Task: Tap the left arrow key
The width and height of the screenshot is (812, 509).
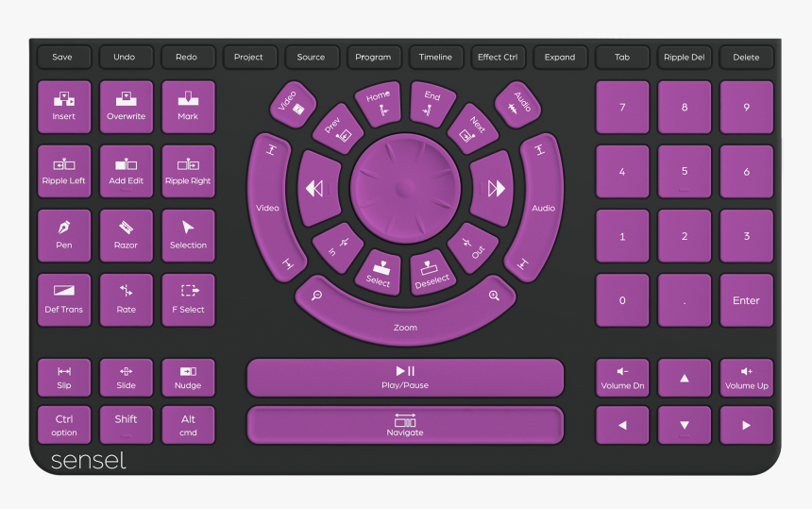Action: (x=622, y=425)
